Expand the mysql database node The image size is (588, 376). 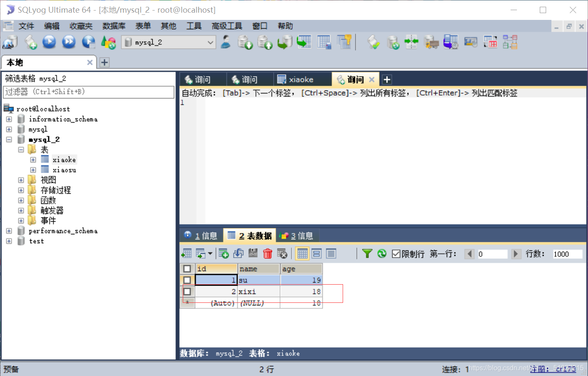click(x=9, y=129)
